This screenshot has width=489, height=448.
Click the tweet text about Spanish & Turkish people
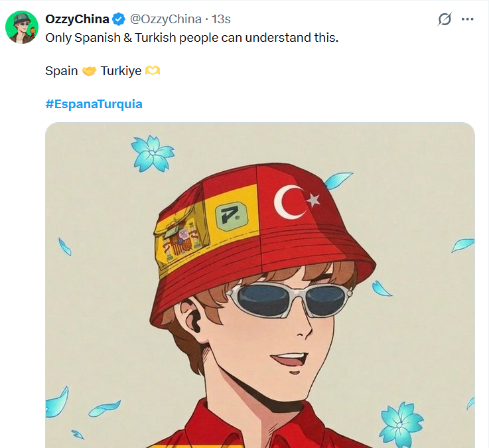(x=192, y=38)
